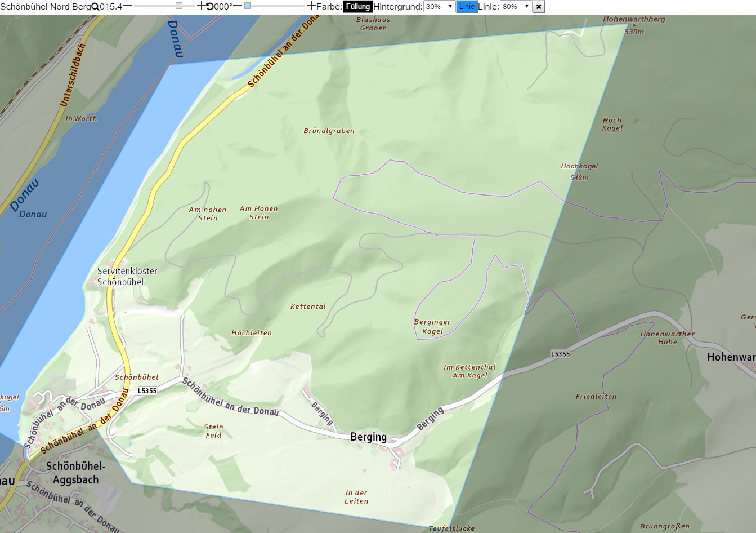The width and height of the screenshot is (756, 533).
Task: Open the Linie opacity dropdown
Action: (516, 7)
